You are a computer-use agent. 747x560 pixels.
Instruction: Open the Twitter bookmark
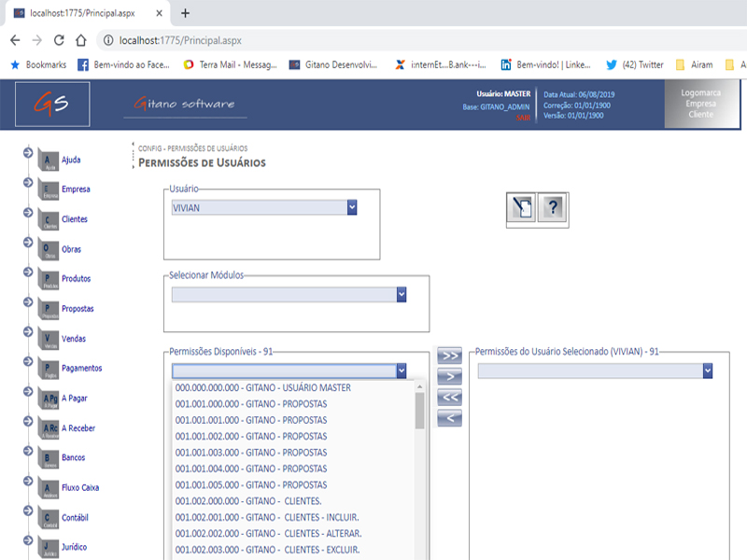[x=635, y=65]
